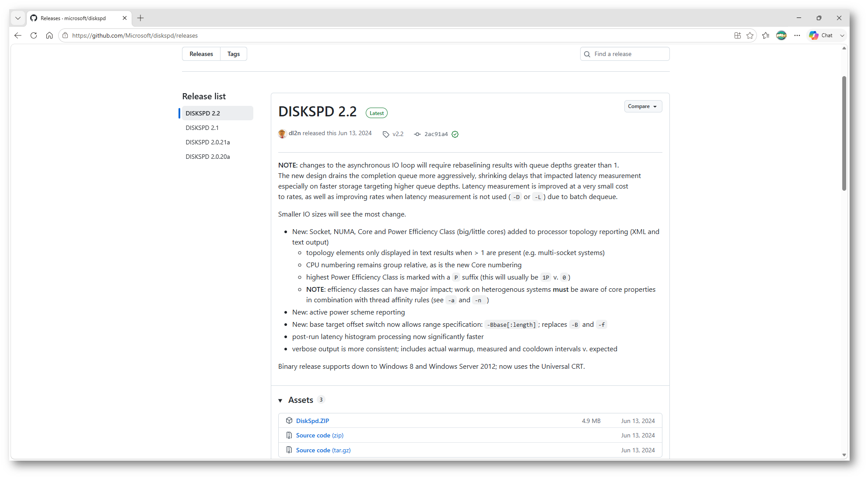Select DISKSPD 2.0.21a in the release list
The height and width of the screenshot is (479, 868).
tap(208, 142)
